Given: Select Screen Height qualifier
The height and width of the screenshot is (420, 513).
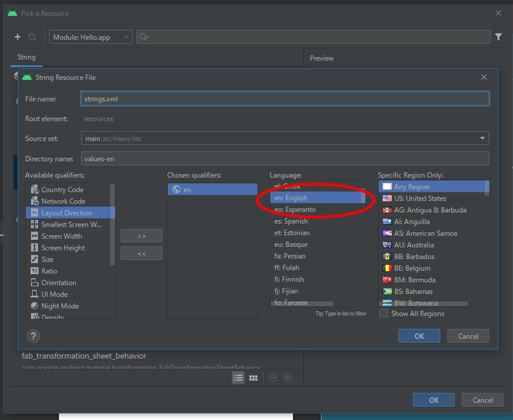Looking at the screenshot, I should (x=69, y=247).
